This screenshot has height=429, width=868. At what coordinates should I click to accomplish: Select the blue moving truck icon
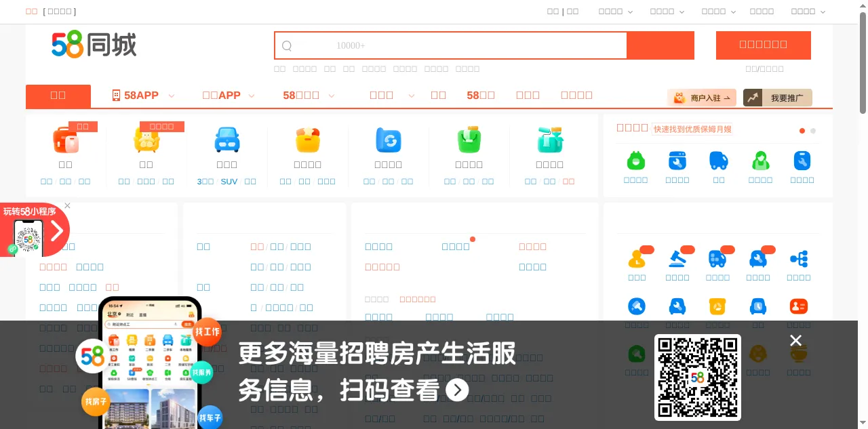[x=719, y=161]
